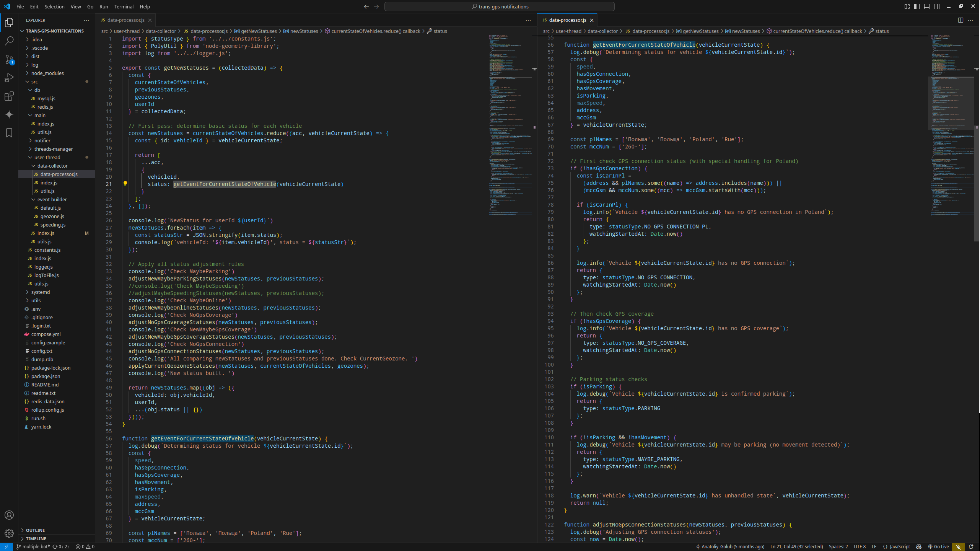Open Source Control view with badge
Image resolution: width=980 pixels, height=551 pixels.
pyautogui.click(x=9, y=59)
